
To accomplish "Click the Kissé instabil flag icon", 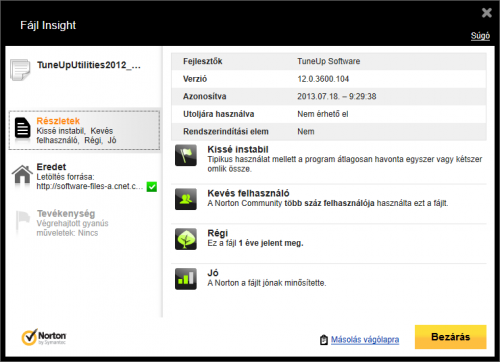I will [186, 155].
